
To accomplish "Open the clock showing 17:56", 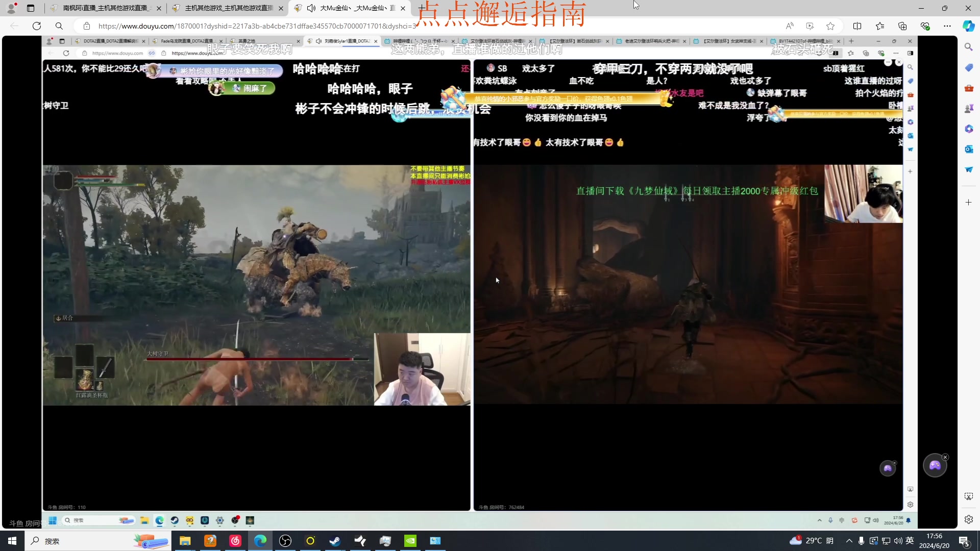I will click(934, 541).
